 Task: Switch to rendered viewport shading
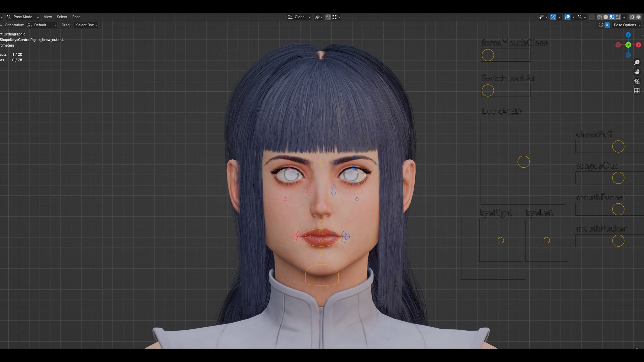pyautogui.click(x=618, y=17)
